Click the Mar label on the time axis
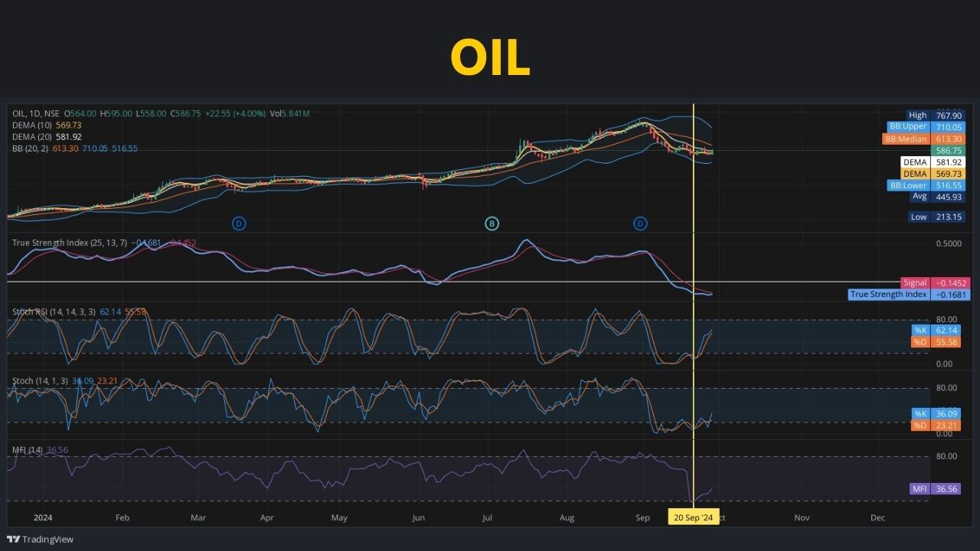980x551 pixels. pos(198,518)
